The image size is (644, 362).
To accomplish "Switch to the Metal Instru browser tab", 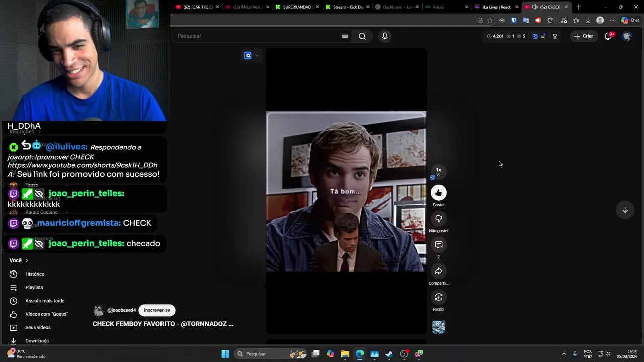I will [247, 7].
